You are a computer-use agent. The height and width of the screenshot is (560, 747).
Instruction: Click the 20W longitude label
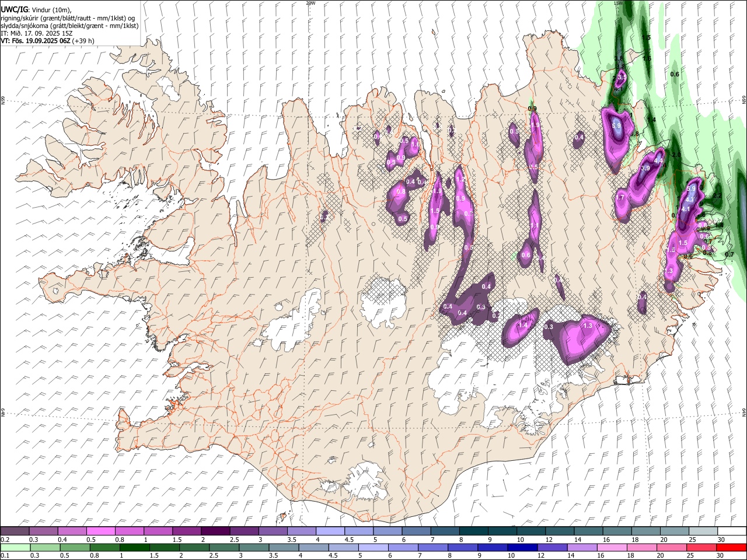click(310, 3)
